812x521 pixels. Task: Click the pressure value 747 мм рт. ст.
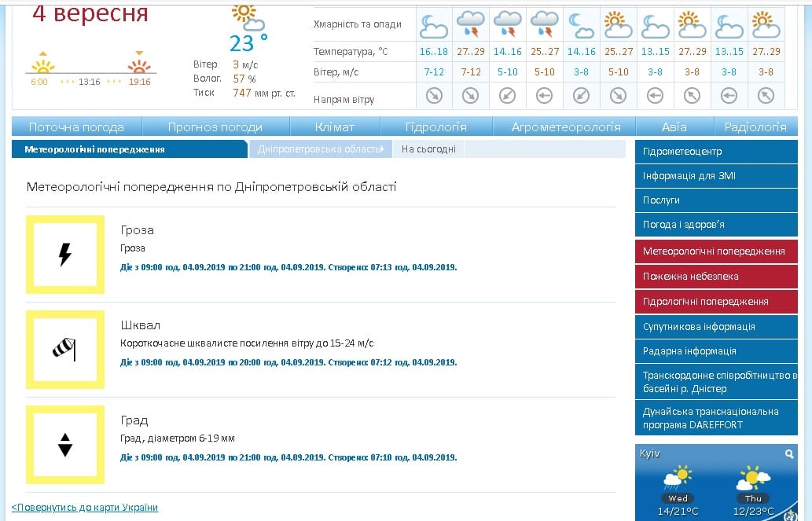click(x=264, y=94)
